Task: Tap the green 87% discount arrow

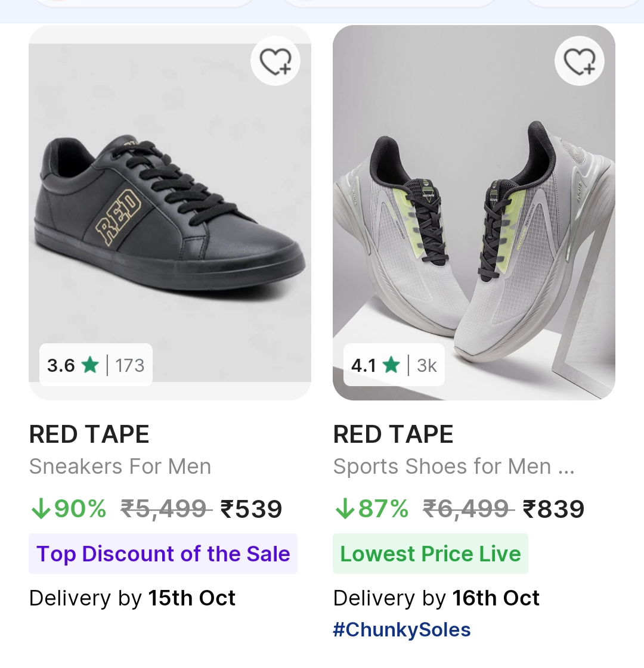Action: 345,509
